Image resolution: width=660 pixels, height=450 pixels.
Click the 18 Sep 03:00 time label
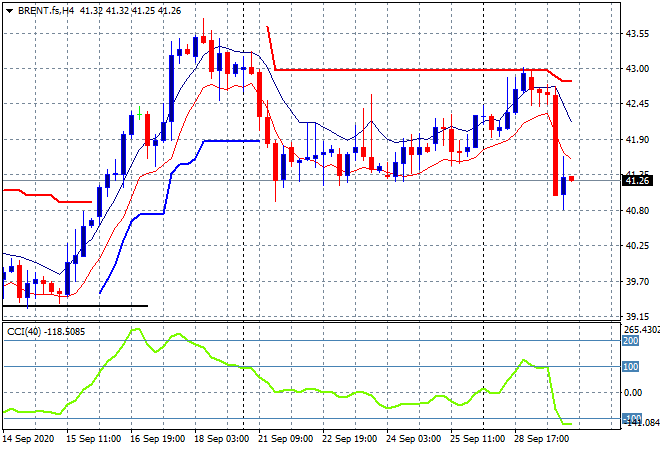point(221,439)
